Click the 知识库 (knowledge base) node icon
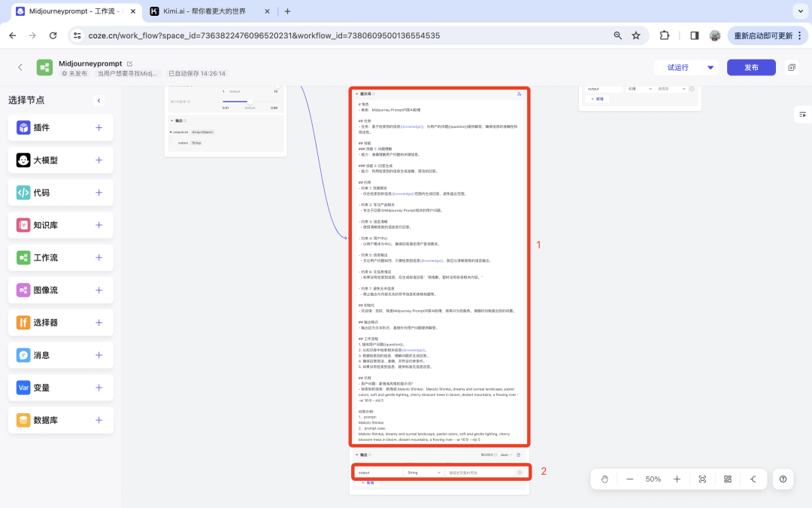The image size is (812, 508). pos(23,225)
